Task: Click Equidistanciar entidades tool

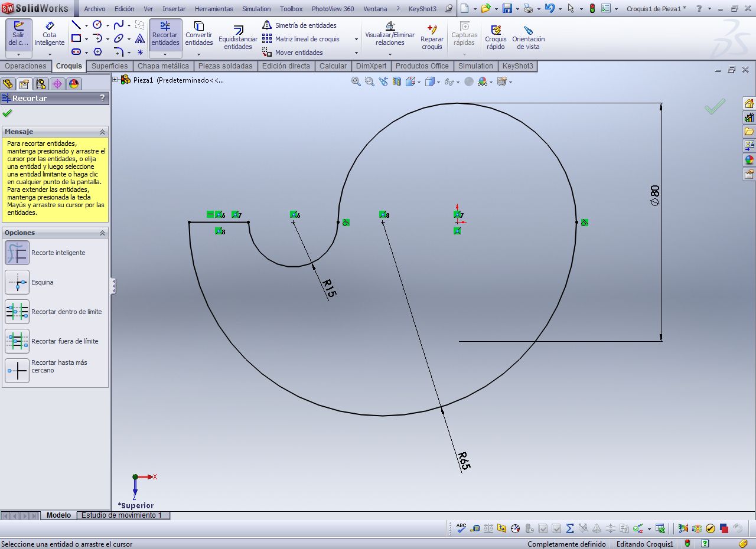Action: 238,37
